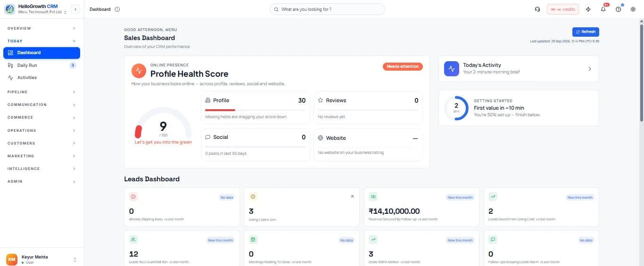Collapse the sidebar with the arrow button
The height and width of the screenshot is (266, 644).
tap(75, 9)
